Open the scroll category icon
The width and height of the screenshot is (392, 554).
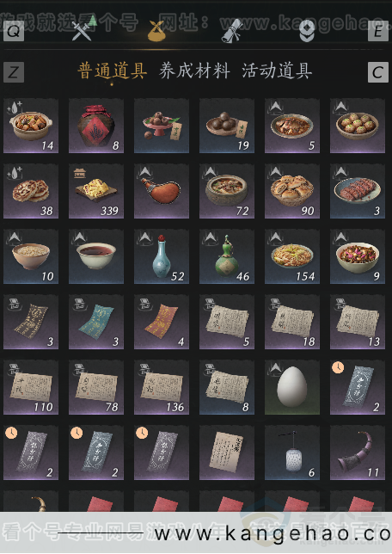[232, 31]
